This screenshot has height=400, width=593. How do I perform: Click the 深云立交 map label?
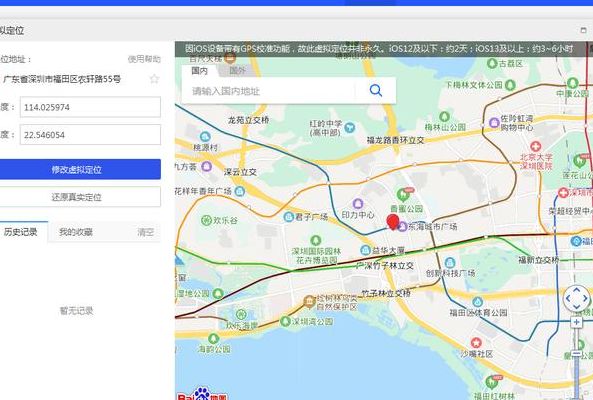click(x=240, y=172)
